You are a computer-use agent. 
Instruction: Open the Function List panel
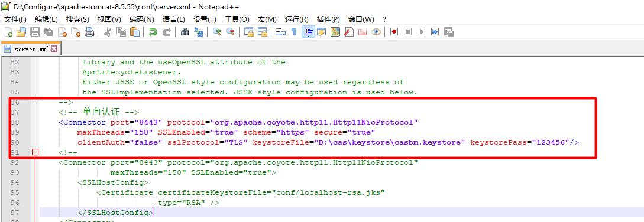point(349,32)
